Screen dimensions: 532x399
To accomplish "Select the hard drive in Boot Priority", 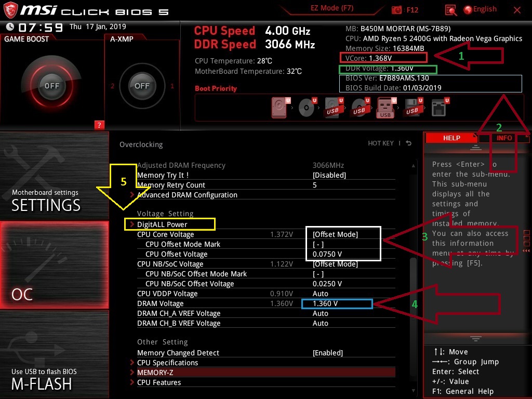I will (x=279, y=108).
